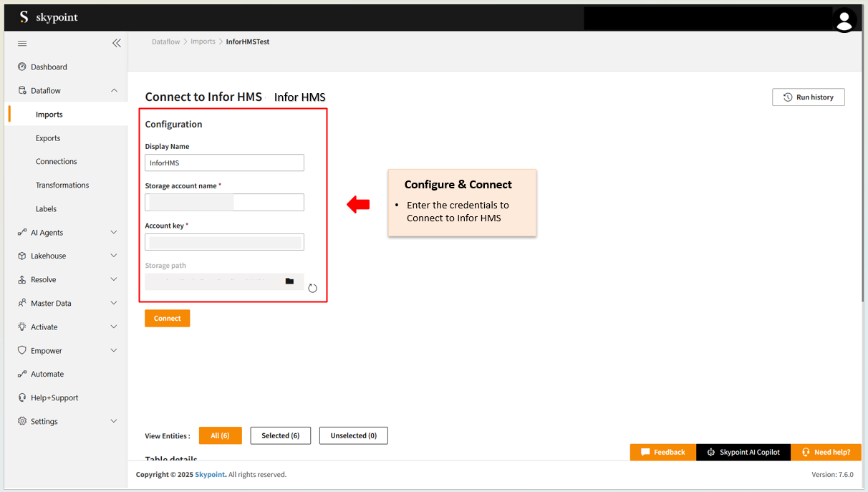Viewport: 868px width, 492px height.
Task: Open Dashboard from sidebar
Action: pyautogui.click(x=49, y=67)
